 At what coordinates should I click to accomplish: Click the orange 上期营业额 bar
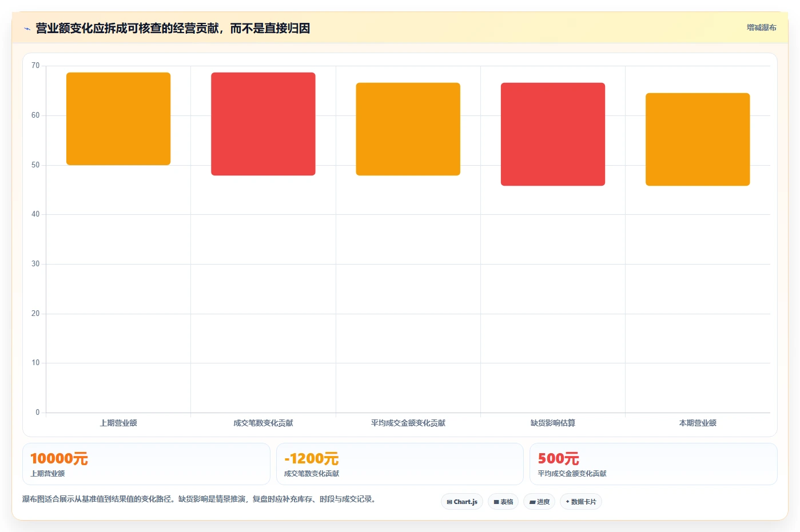pyautogui.click(x=118, y=119)
